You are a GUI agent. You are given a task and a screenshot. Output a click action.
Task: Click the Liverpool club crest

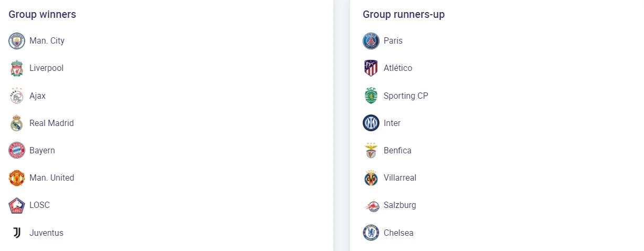[17, 68]
